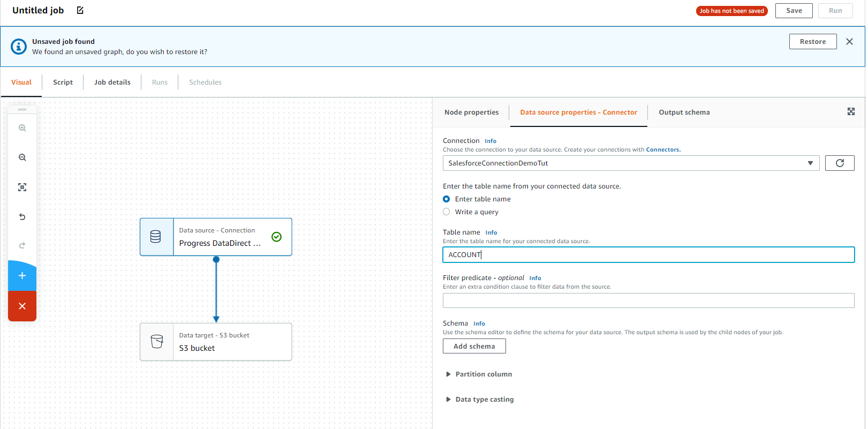Edit the job name pencil icon
868x429 pixels.
80,10
